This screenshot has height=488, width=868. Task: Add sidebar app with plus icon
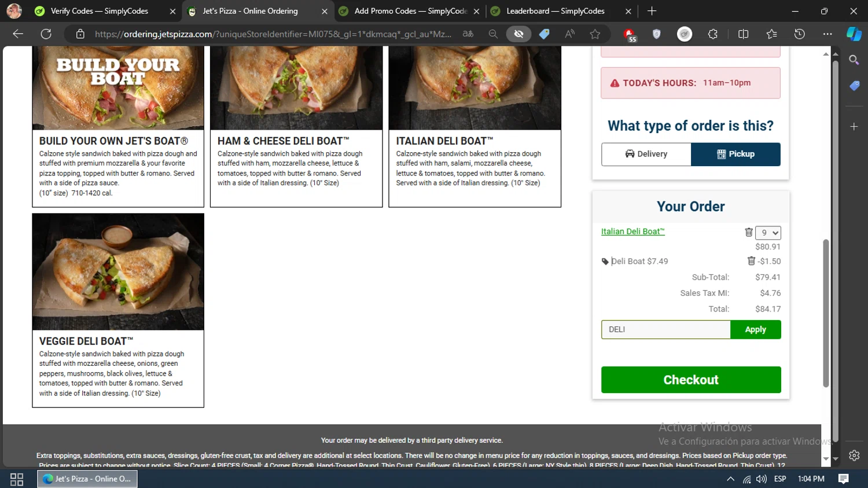pyautogui.click(x=854, y=126)
